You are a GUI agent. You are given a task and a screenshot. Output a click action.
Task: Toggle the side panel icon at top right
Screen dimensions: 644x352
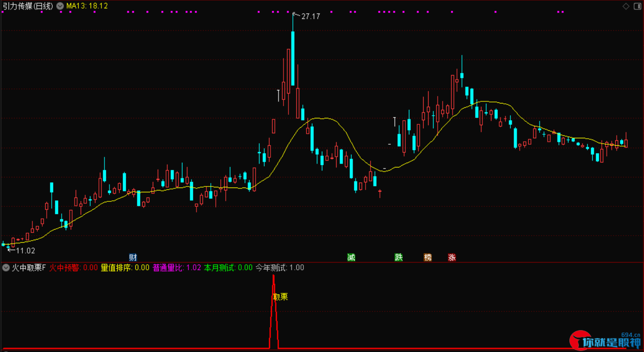click(x=637, y=6)
